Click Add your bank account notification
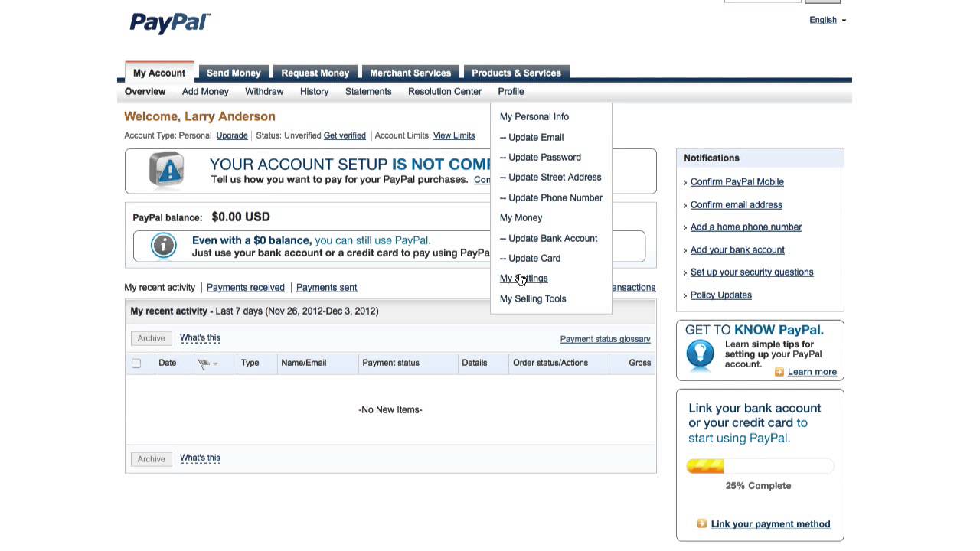The image size is (980, 551). coord(737,249)
